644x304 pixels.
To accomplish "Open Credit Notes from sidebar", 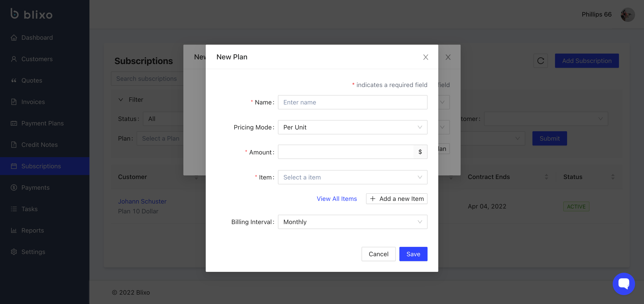I will 40,145.
